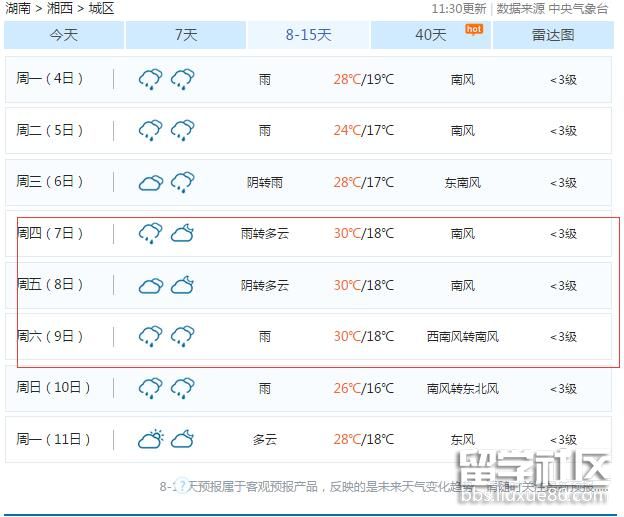Click the orange hot badge on 40天
This screenshot has width=624, height=517.
pos(473,29)
